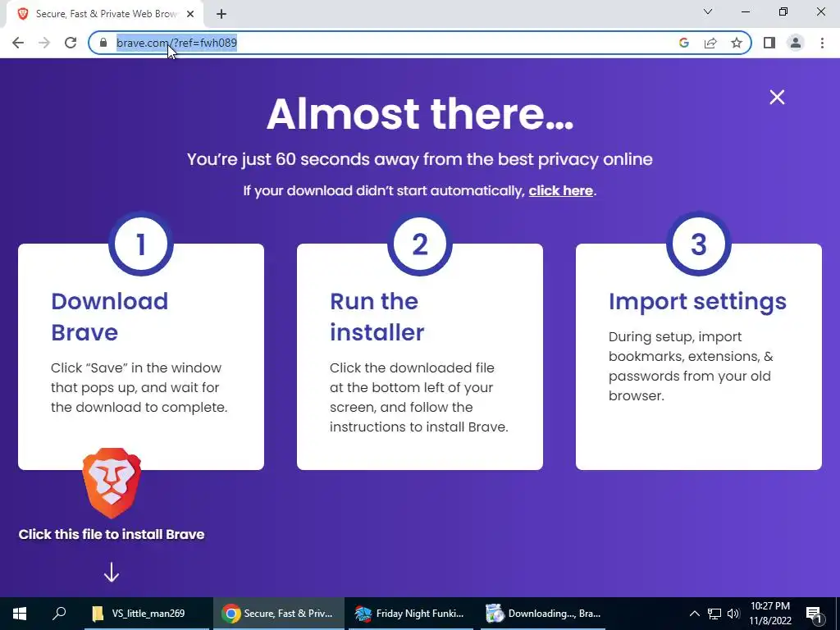840x630 pixels.
Task: Switch to VS_little_man269 folder window
Action: (146, 614)
